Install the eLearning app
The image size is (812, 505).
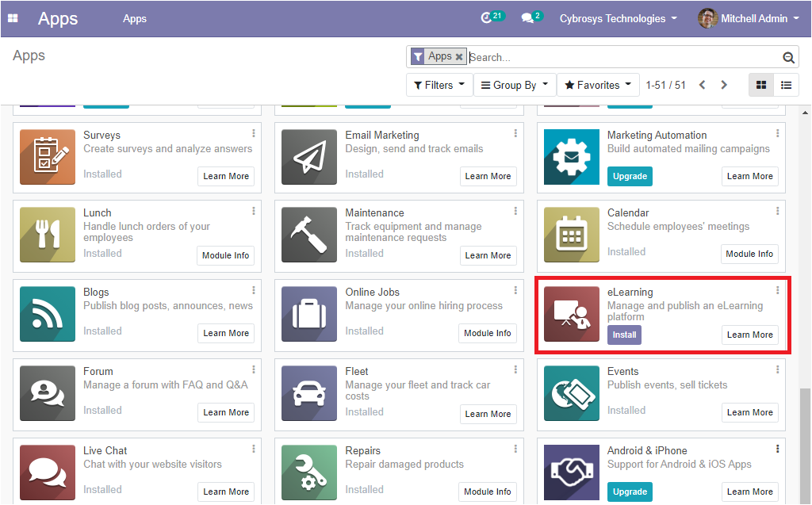click(624, 335)
